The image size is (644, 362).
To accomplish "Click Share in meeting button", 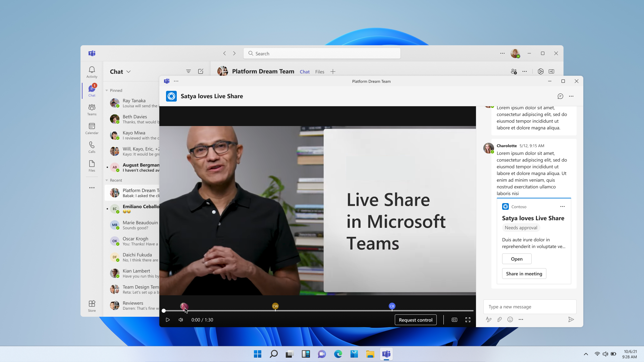I will pos(524,274).
